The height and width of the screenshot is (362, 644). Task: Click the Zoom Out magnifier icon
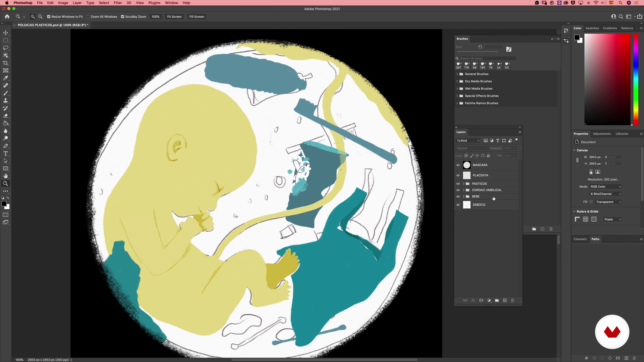[40, 17]
